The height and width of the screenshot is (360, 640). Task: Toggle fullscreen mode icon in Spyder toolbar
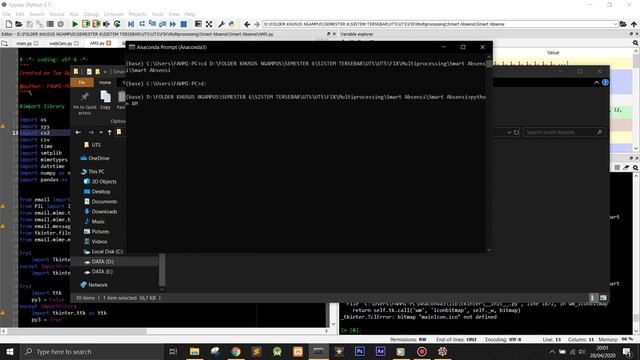209,24
